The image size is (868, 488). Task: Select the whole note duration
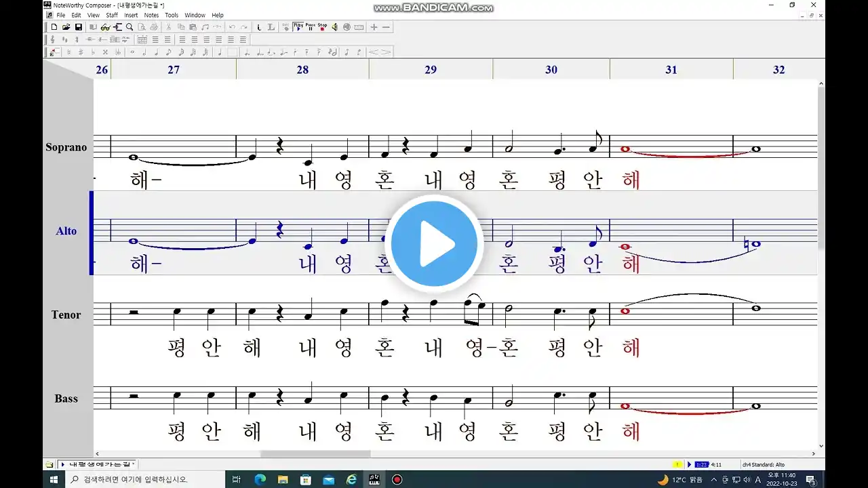click(132, 52)
